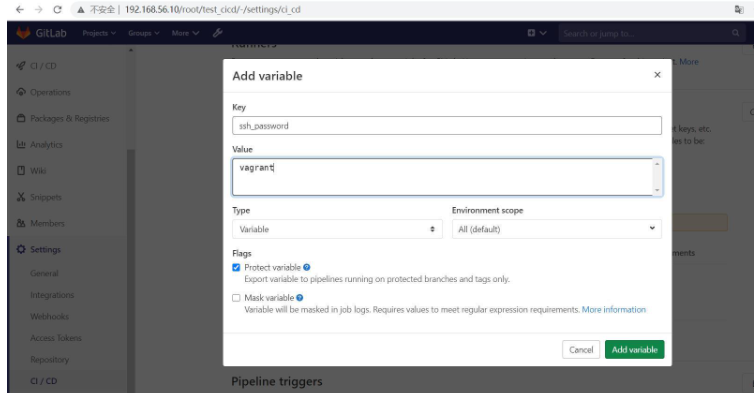Click Protect variable help icon
This screenshot has height=393, width=756.
(x=307, y=267)
